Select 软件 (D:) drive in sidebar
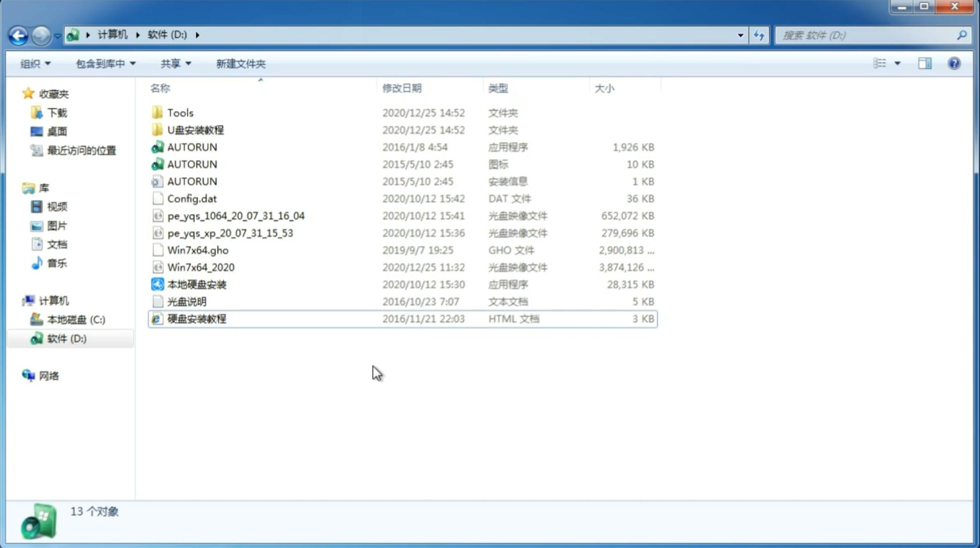This screenshot has height=548, width=980. pyautogui.click(x=66, y=338)
